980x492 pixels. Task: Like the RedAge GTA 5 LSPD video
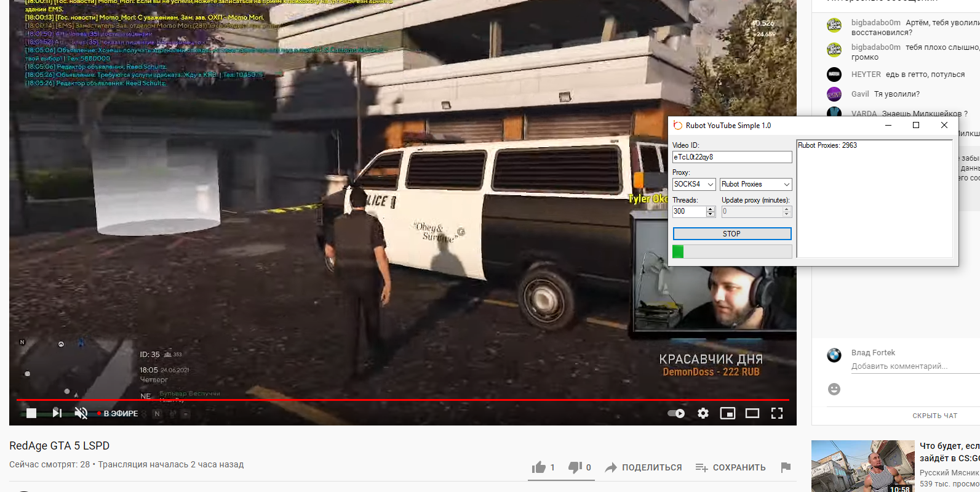[x=540, y=467]
